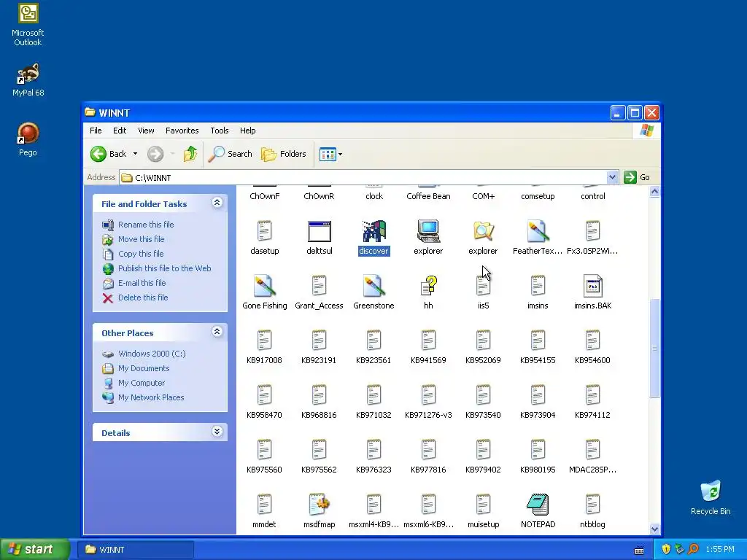Select the discover file icon
The width and height of the screenshot is (747, 560).
pos(373,231)
